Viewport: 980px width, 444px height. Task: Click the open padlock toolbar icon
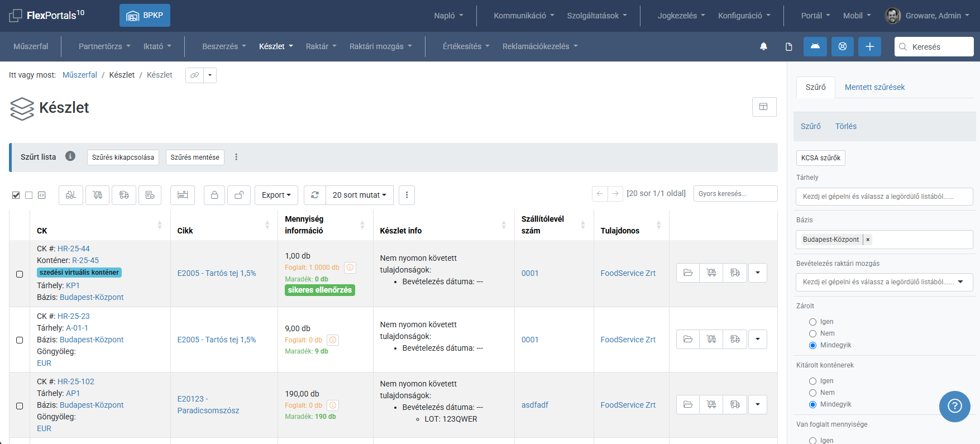tap(239, 195)
